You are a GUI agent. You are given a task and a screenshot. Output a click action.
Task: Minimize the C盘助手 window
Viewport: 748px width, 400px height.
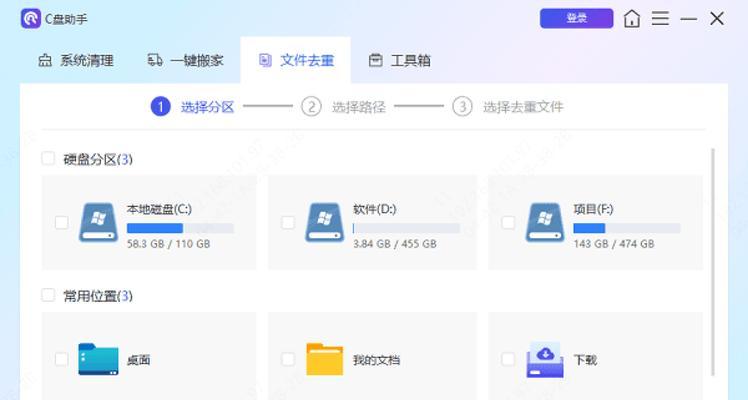(x=688, y=19)
